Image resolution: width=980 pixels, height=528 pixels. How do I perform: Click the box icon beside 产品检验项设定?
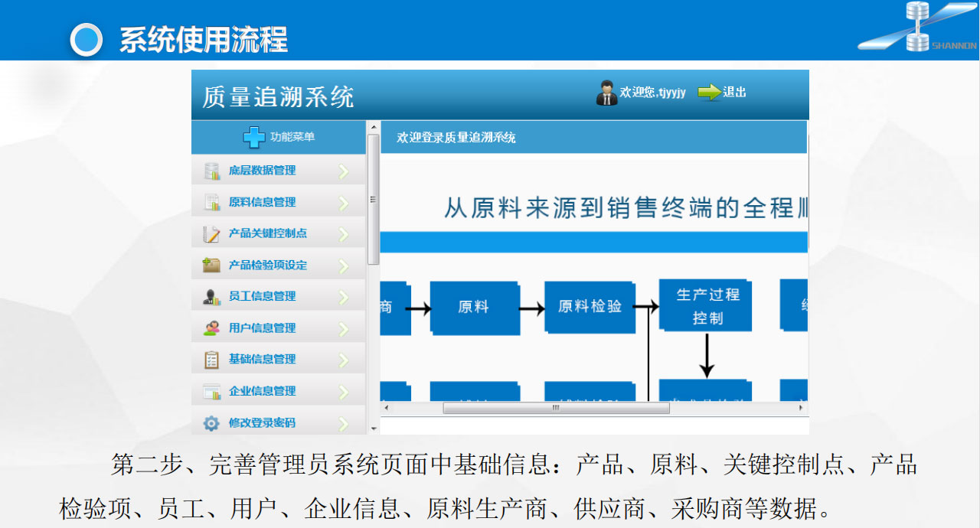[x=212, y=266]
